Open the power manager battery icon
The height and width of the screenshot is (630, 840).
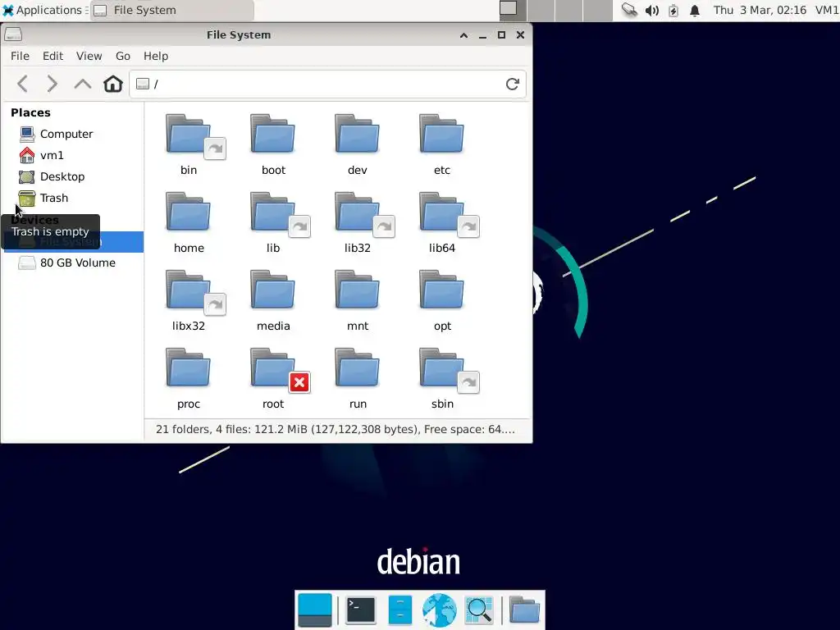click(673, 10)
